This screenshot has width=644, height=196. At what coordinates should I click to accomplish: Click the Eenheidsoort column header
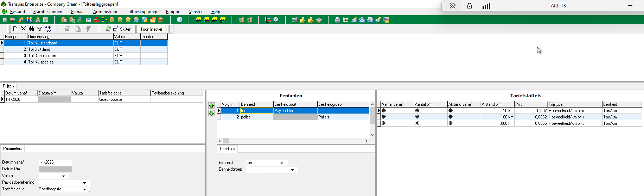coord(295,104)
